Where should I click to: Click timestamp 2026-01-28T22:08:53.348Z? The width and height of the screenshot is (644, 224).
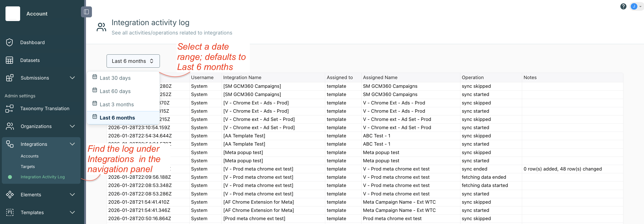(140, 185)
